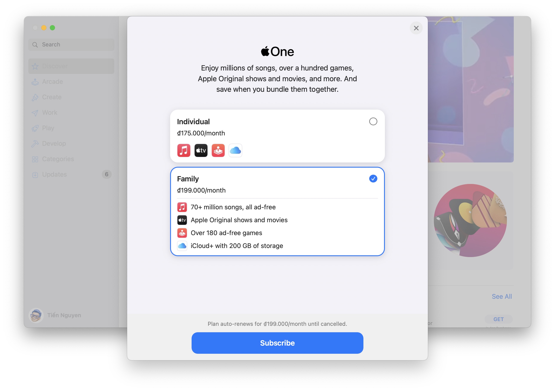Click the Apple Music icon in Family plan
Screen dimensions: 555x392
tap(182, 207)
